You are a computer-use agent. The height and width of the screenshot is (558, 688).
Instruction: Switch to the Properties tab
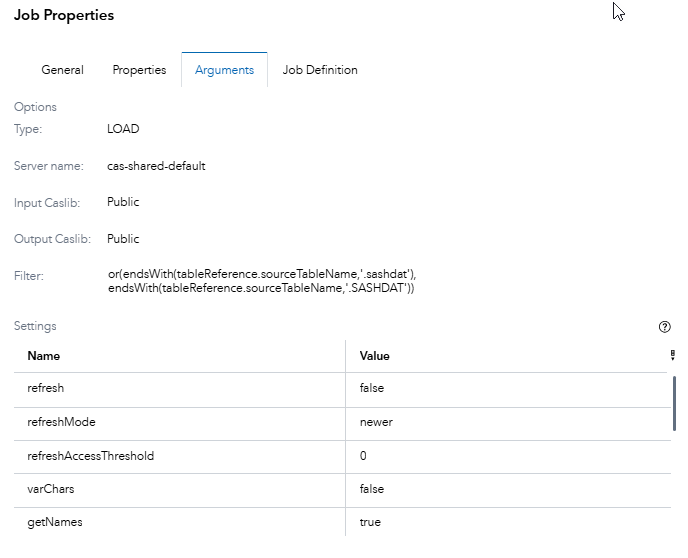tap(139, 70)
